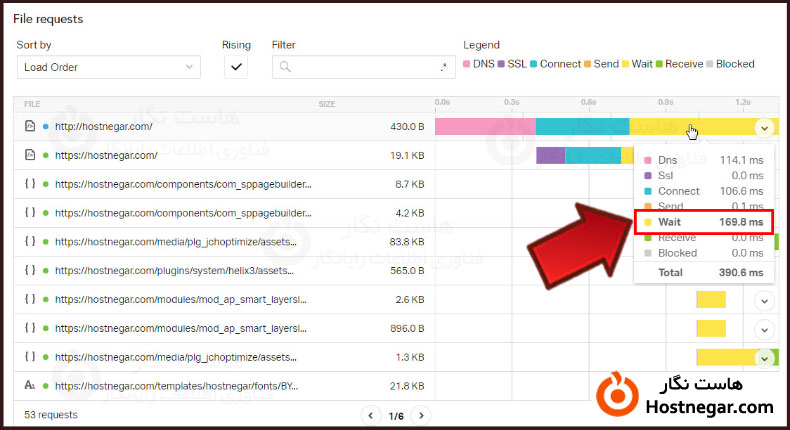Expand details of the 2.6 KB mod_ap_smart_layerslider row

(764, 299)
